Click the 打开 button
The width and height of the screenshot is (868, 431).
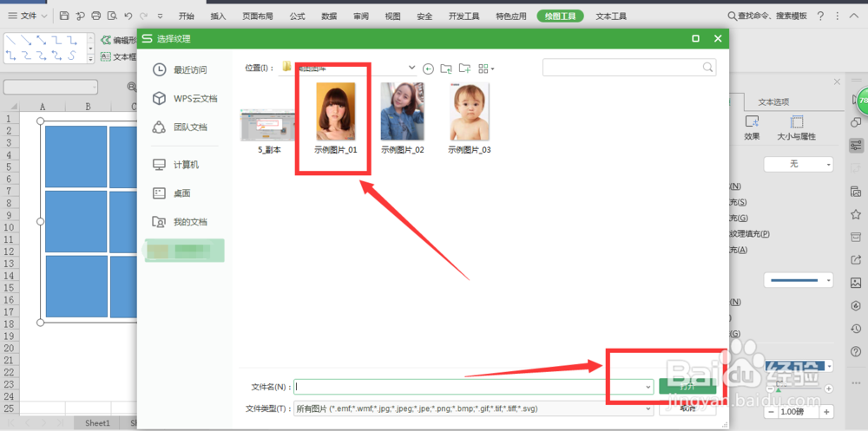(687, 386)
